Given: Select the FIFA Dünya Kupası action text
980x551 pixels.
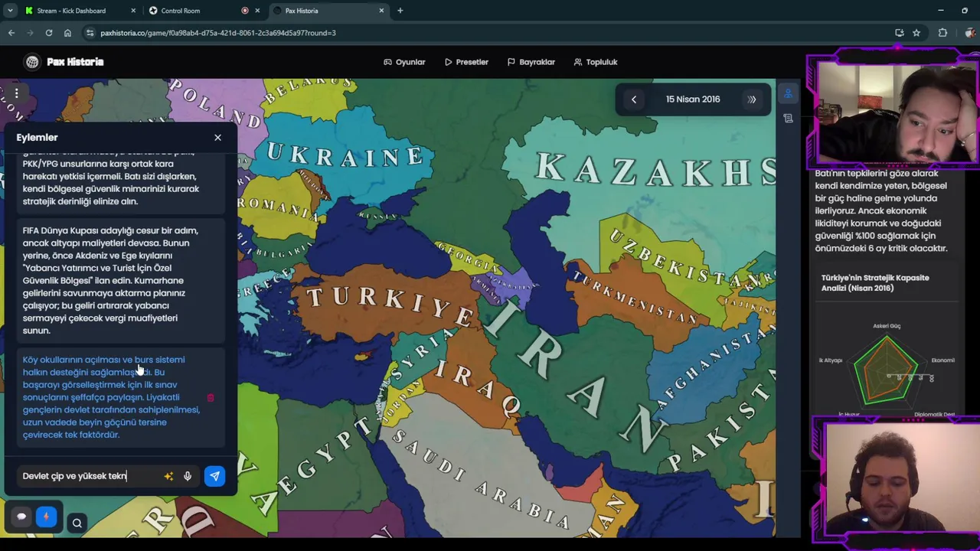Looking at the screenshot, I should [x=111, y=280].
